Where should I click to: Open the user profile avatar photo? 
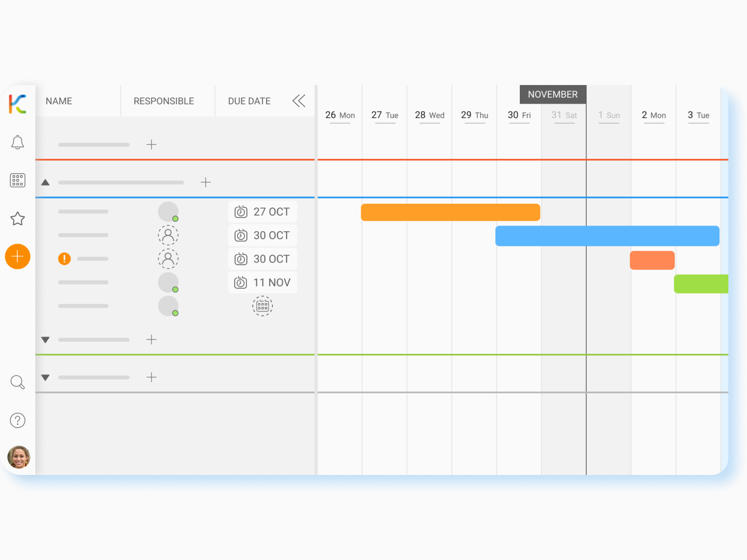(x=19, y=457)
